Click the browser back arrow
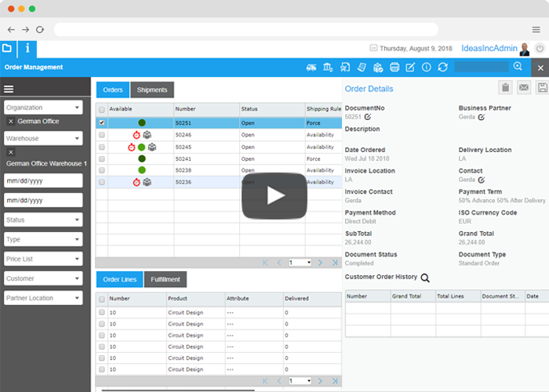The image size is (549, 392). (x=11, y=30)
